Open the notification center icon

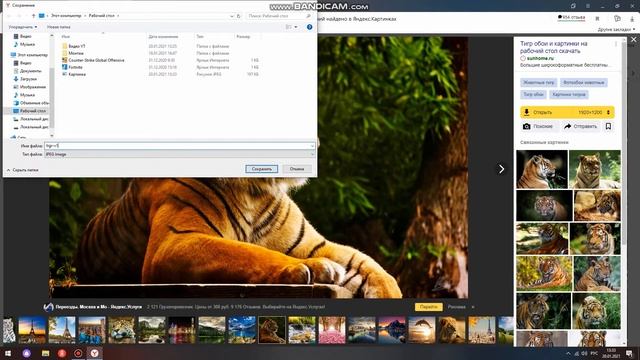click(x=629, y=353)
